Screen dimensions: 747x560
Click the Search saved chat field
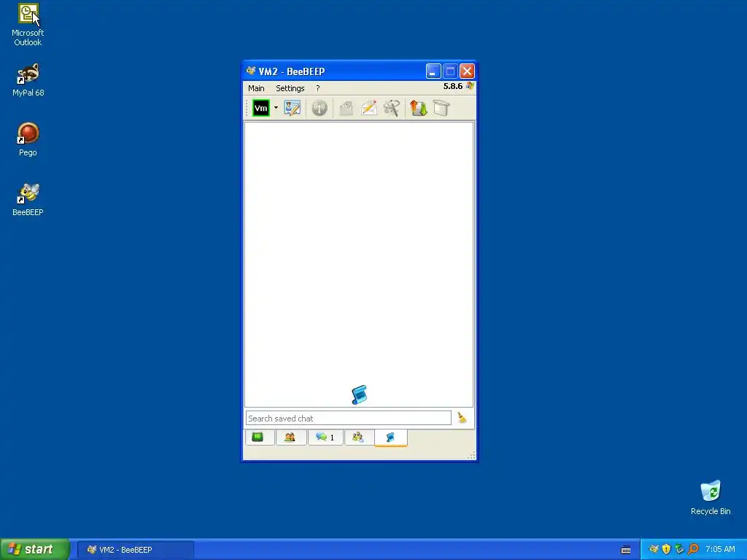[x=348, y=418]
